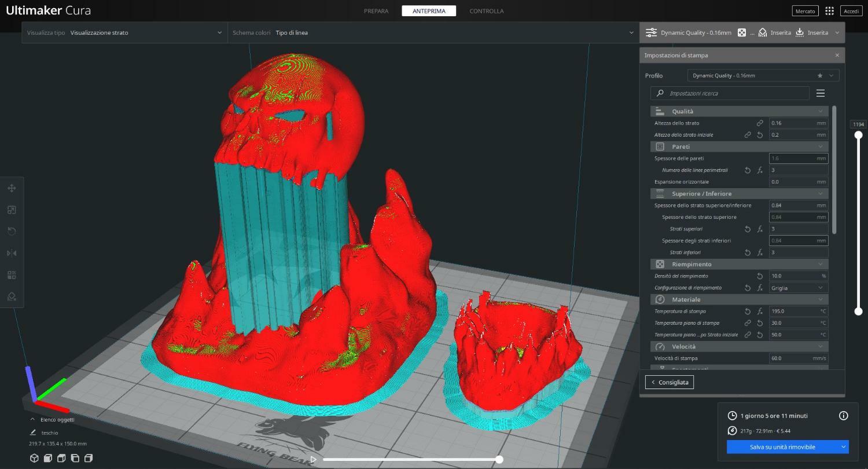The height and width of the screenshot is (469, 868).
Task: Select the Mirror tool in left toolbar
Action: pos(12,253)
